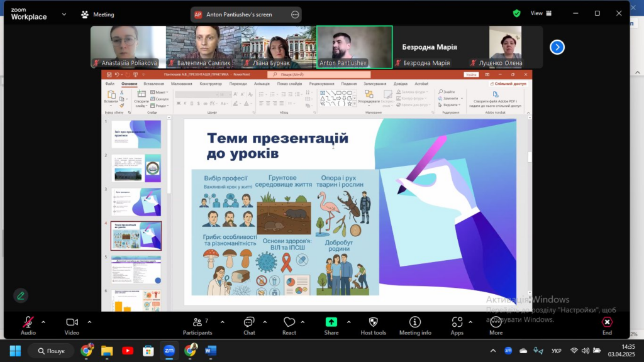
Task: Click the PowerPoint search box Пошук
Action: 319,75
